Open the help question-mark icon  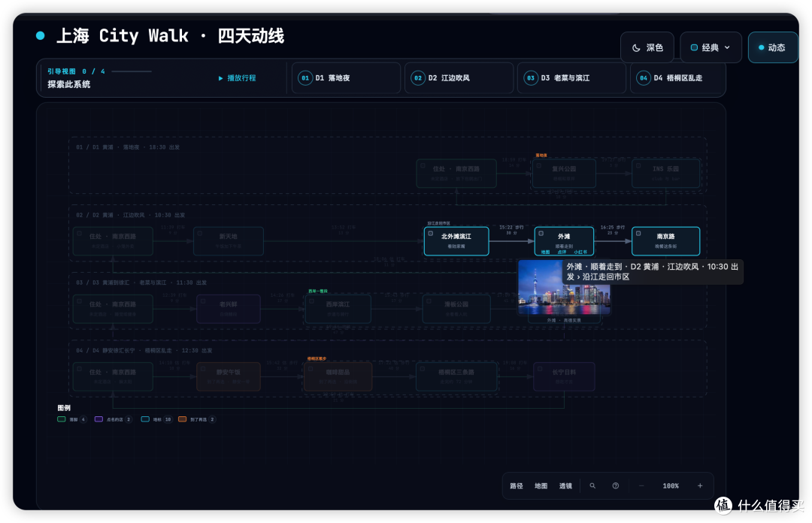615,485
